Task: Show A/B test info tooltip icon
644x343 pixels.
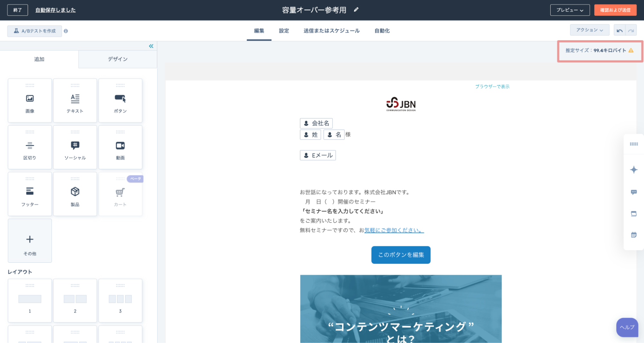Action: pyautogui.click(x=66, y=31)
